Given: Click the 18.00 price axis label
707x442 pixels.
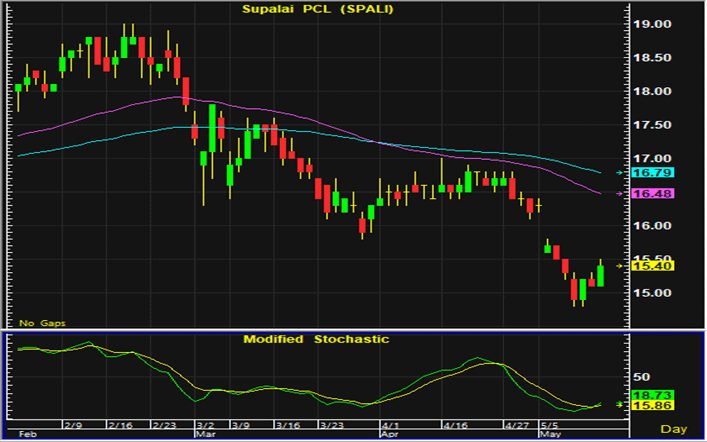Looking at the screenshot, I should coord(652,91).
